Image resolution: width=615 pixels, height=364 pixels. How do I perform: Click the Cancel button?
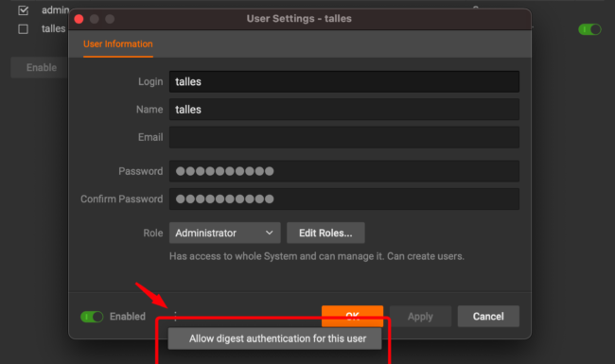point(488,316)
